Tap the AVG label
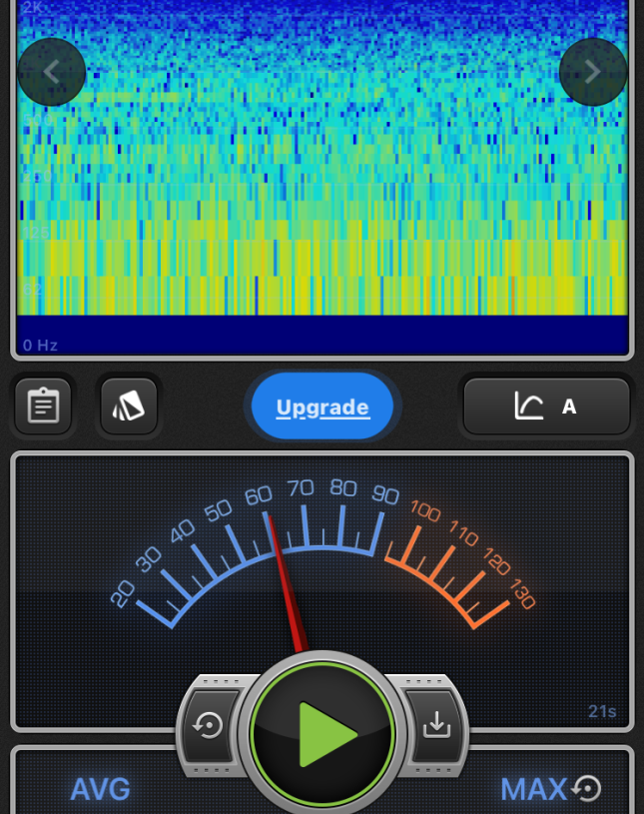644x814 pixels. point(100,789)
